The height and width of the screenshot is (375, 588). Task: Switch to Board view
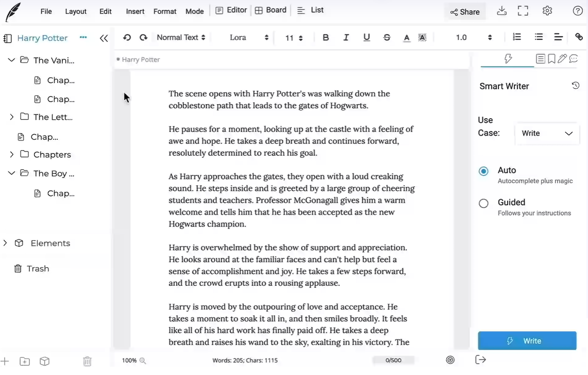tap(271, 10)
